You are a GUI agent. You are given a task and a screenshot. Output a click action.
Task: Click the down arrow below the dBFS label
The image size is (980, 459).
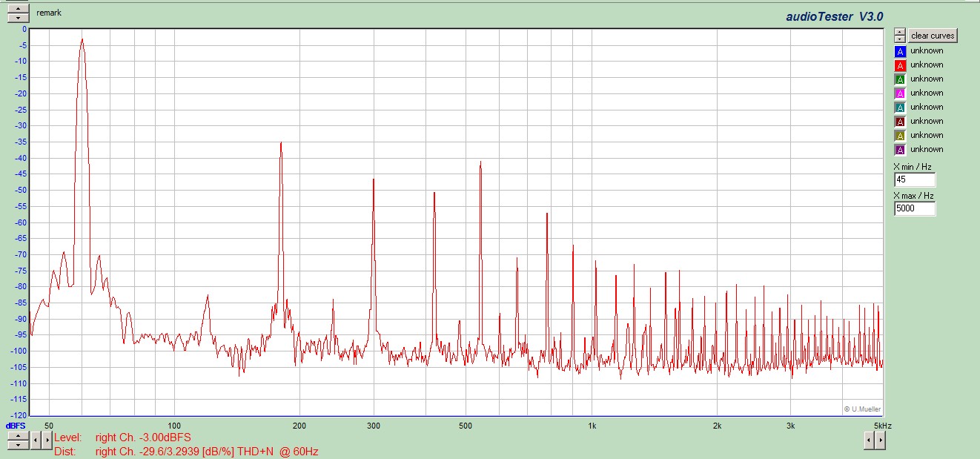pos(18,444)
